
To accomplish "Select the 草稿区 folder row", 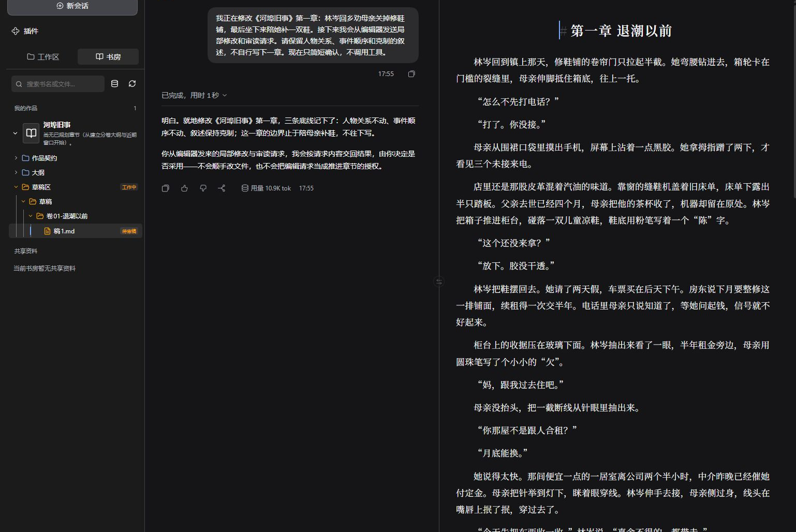I will pyautogui.click(x=75, y=187).
